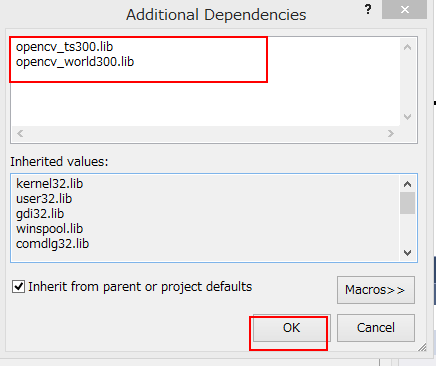Select winspool.lib in inherited values
The width and height of the screenshot is (436, 366).
click(x=50, y=229)
